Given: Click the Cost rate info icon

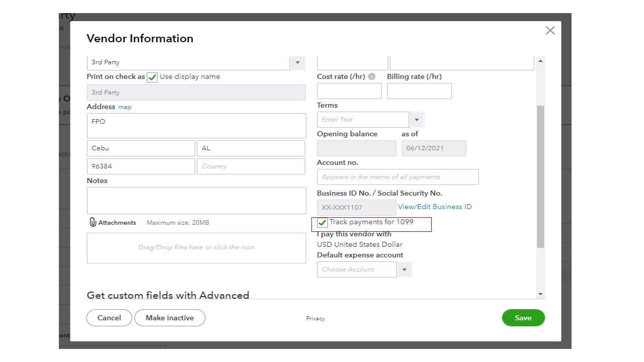Looking at the screenshot, I should (372, 77).
